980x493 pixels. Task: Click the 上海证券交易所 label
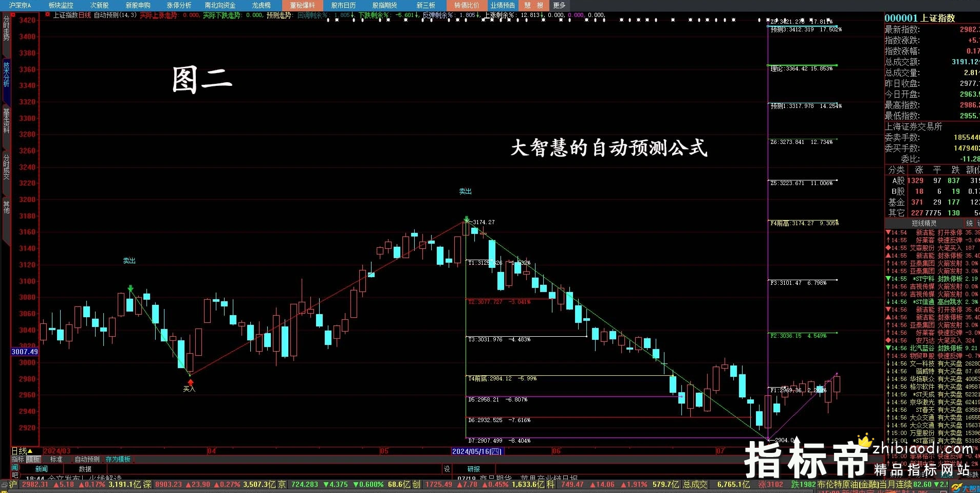tap(913, 126)
